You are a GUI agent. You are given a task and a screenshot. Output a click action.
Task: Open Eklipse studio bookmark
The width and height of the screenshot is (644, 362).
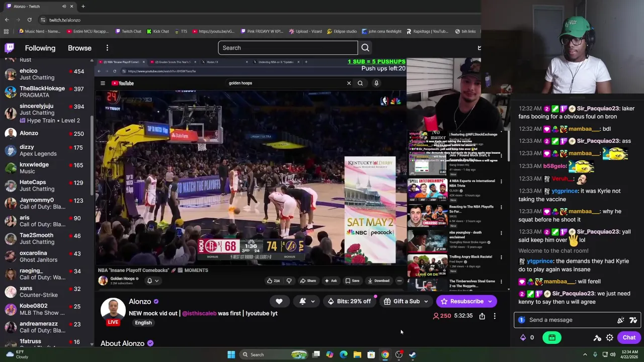(x=342, y=31)
